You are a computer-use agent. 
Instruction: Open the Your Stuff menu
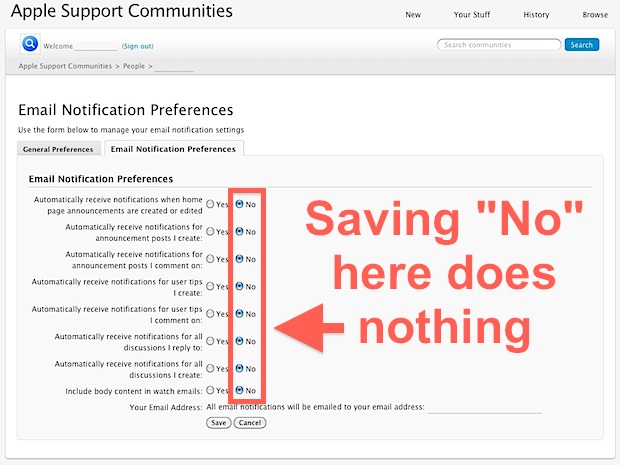point(472,15)
